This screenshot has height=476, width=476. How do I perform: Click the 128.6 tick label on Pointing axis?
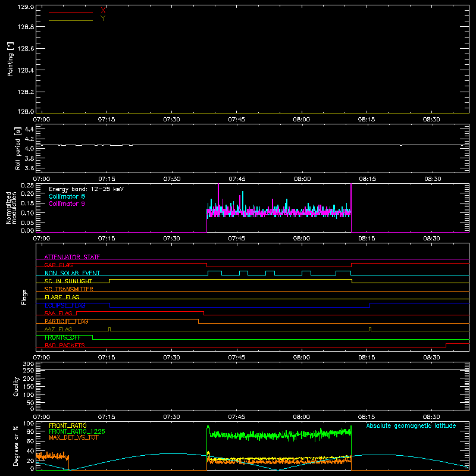pos(26,49)
